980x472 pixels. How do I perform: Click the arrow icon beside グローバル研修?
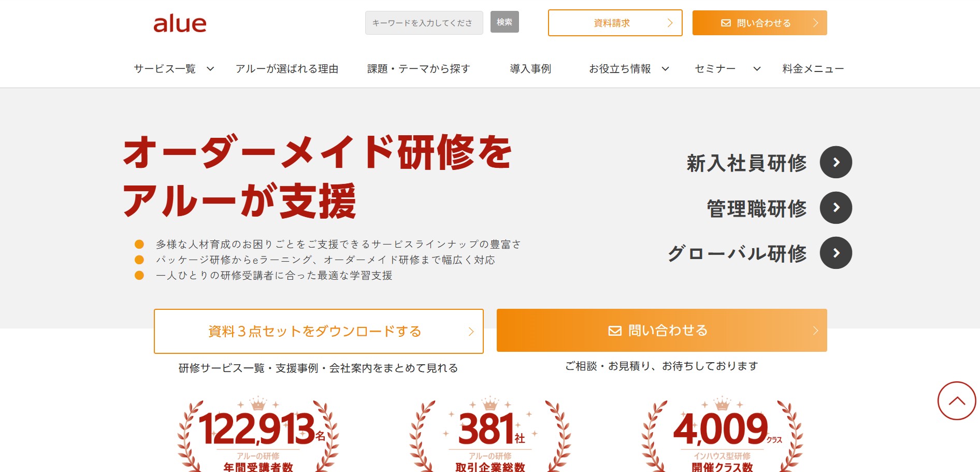coord(835,253)
